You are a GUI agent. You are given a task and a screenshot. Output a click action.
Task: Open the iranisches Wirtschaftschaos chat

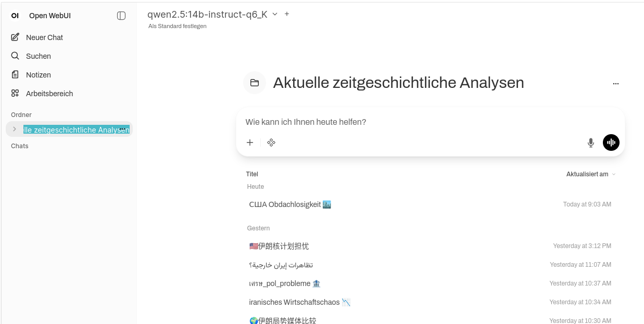coord(299,302)
